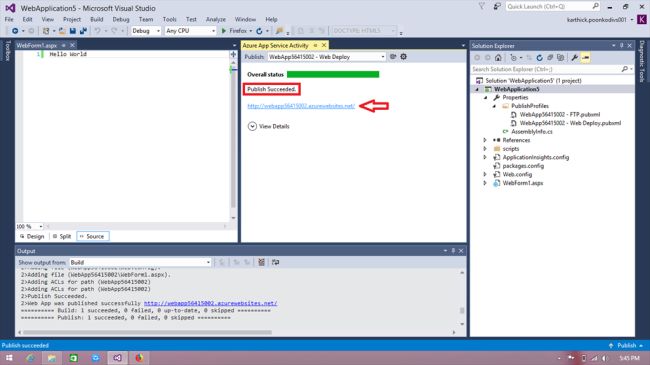This screenshot has width=650, height=365.
Task: Expand the scripts folder node
Action: point(485,148)
